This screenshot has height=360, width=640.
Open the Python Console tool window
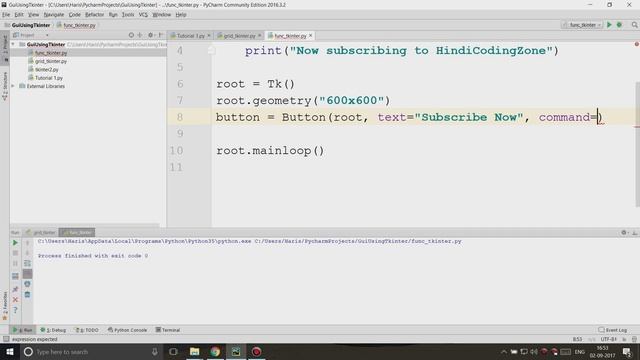point(127,330)
